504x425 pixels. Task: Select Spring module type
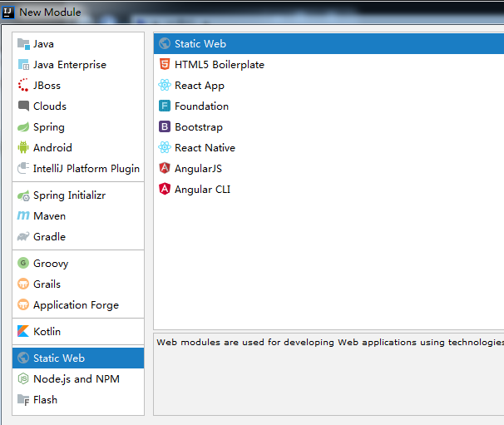(78, 127)
